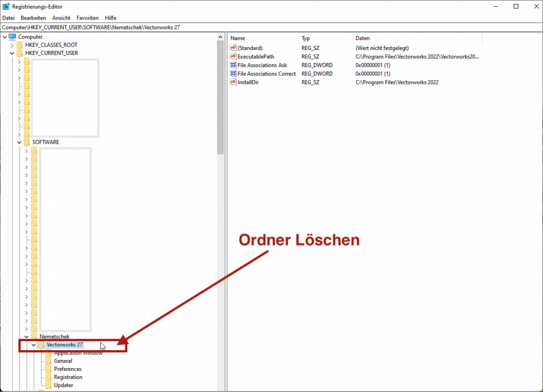
Task: Click the Preferences folder icon
Action: [49, 369]
